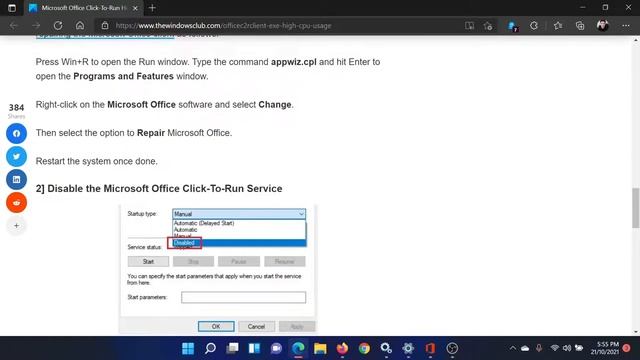Click the '384' shares count

(16, 108)
